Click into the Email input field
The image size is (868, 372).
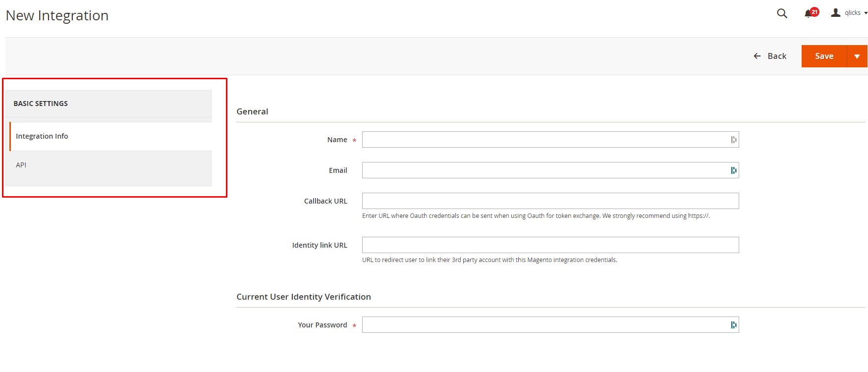point(545,170)
